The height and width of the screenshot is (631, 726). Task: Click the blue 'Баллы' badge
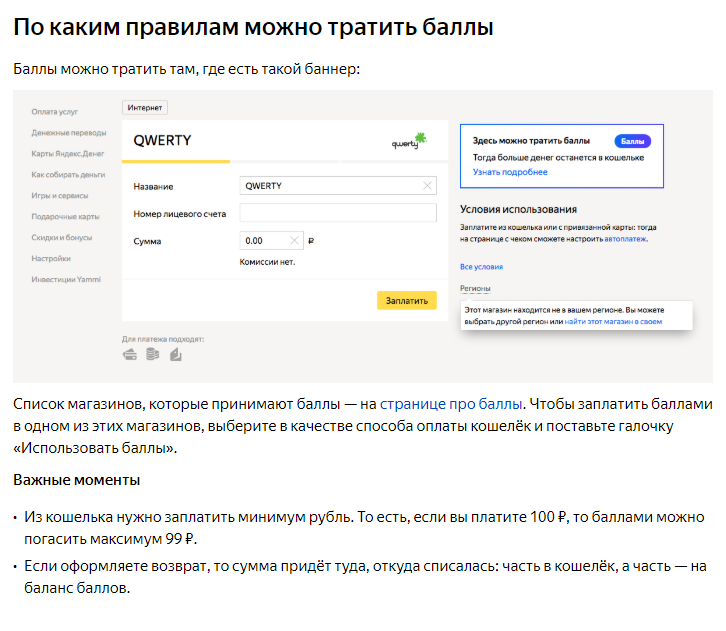point(632,141)
